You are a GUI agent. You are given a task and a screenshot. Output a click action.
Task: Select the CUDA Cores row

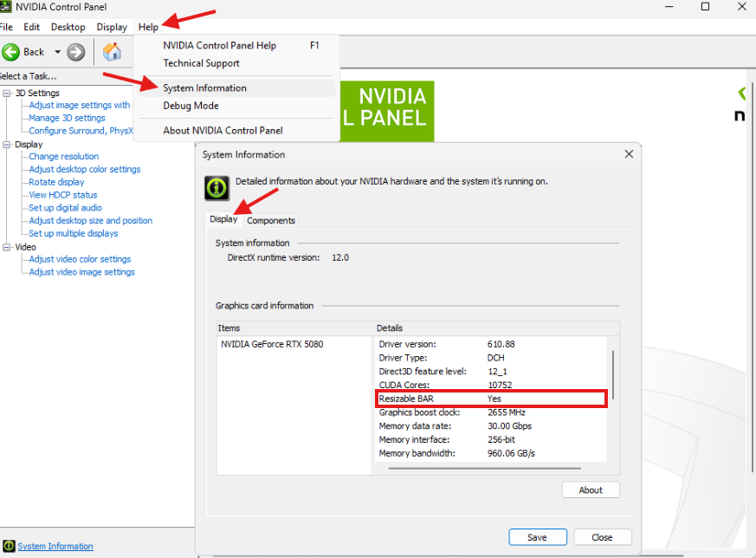pyautogui.click(x=491, y=385)
